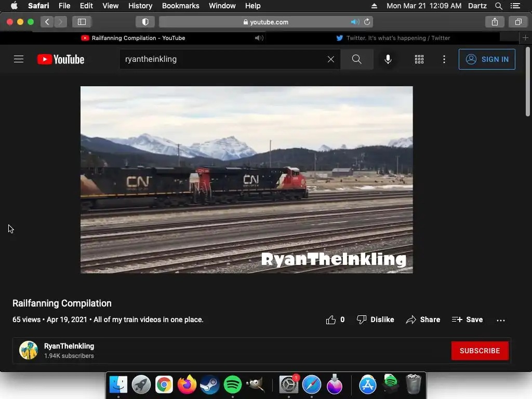Open System Preferences from the Dock
This screenshot has height=399, width=532.
(x=289, y=384)
